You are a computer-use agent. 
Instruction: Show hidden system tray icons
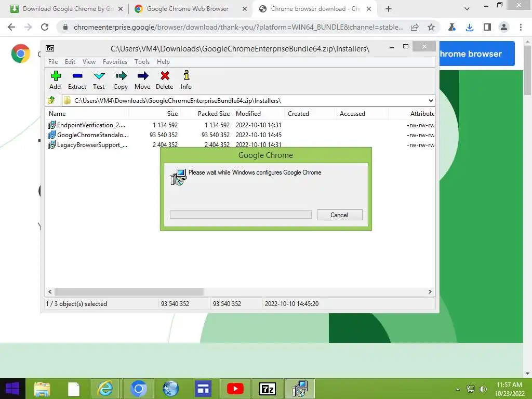[458, 389]
